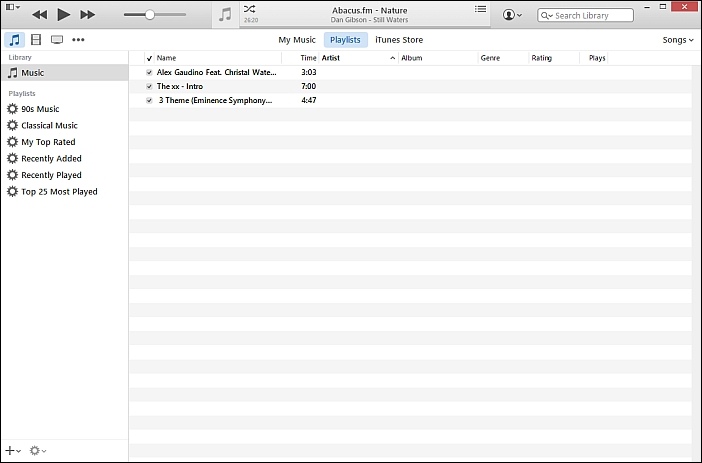The image size is (702, 463).
Task: Click the 7:00 time cell
Action: (308, 86)
